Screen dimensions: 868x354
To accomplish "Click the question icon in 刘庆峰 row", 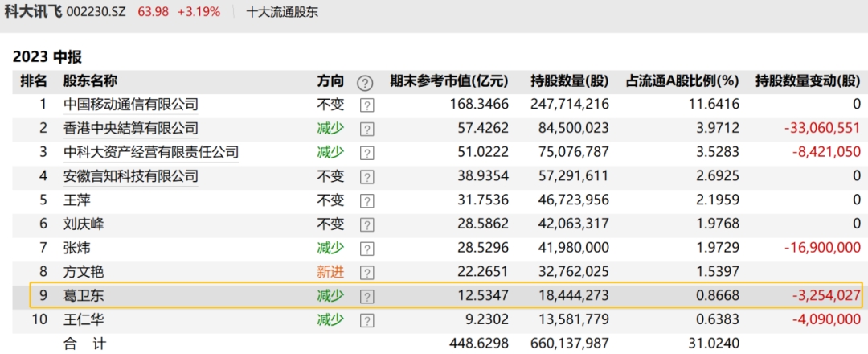I will [x=366, y=225].
